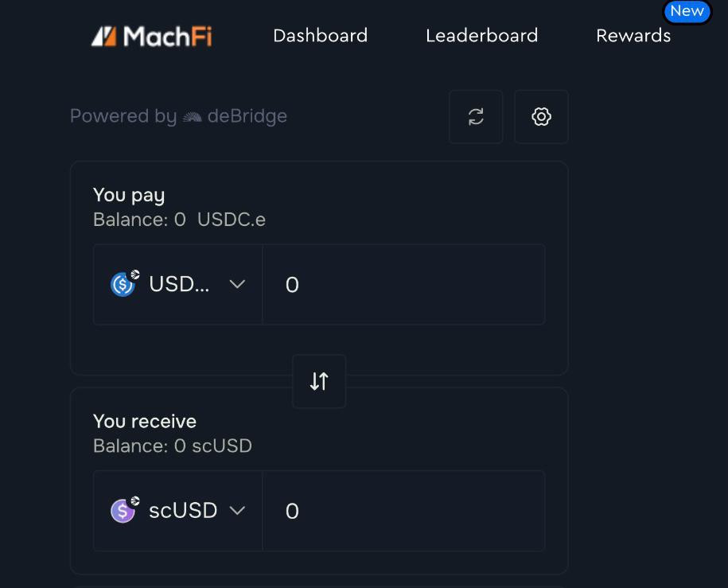728x588 pixels.
Task: Click the Powered by deBridge text
Action: click(x=178, y=116)
